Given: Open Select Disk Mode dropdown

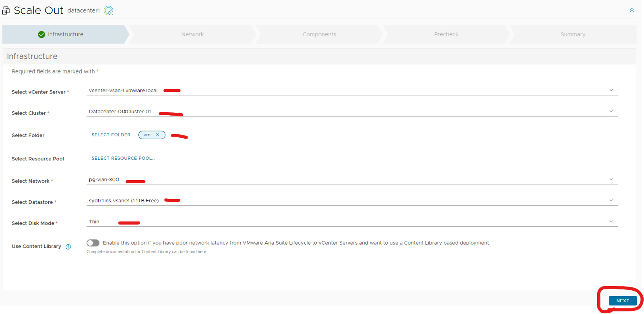Looking at the screenshot, I should pyautogui.click(x=352, y=222).
